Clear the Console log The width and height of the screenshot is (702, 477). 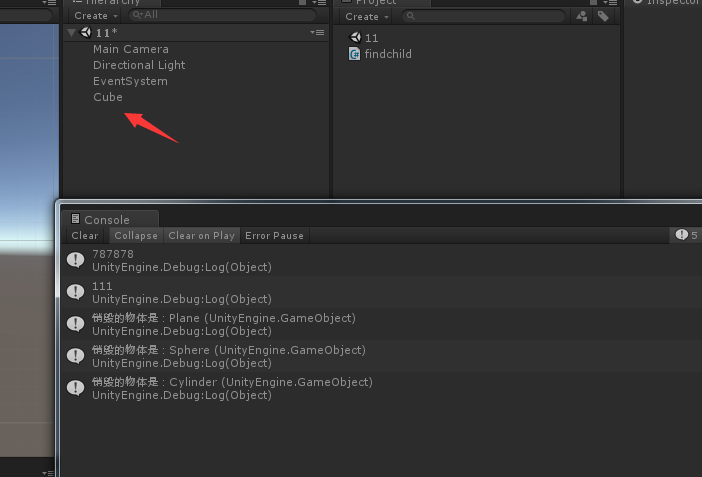(x=85, y=236)
